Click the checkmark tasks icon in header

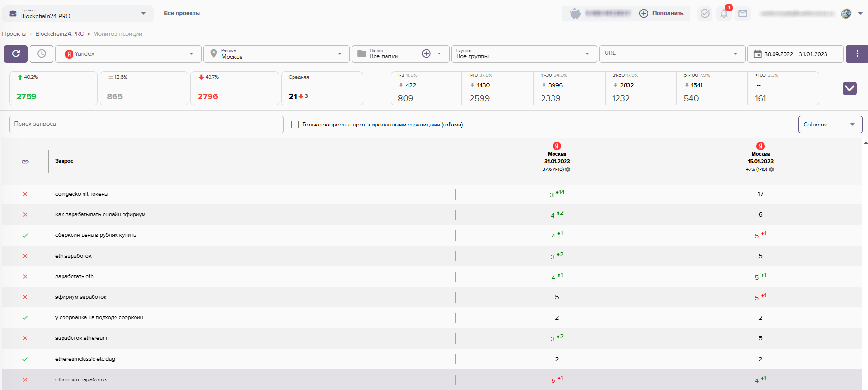tap(705, 13)
